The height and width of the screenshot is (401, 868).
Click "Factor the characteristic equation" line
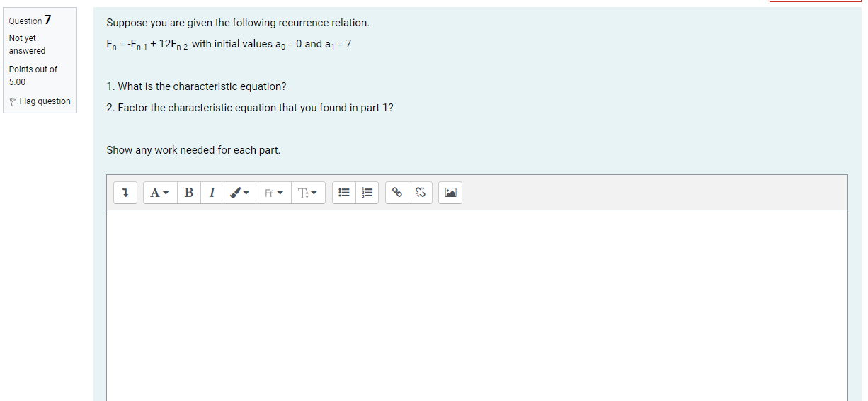pyautogui.click(x=250, y=108)
